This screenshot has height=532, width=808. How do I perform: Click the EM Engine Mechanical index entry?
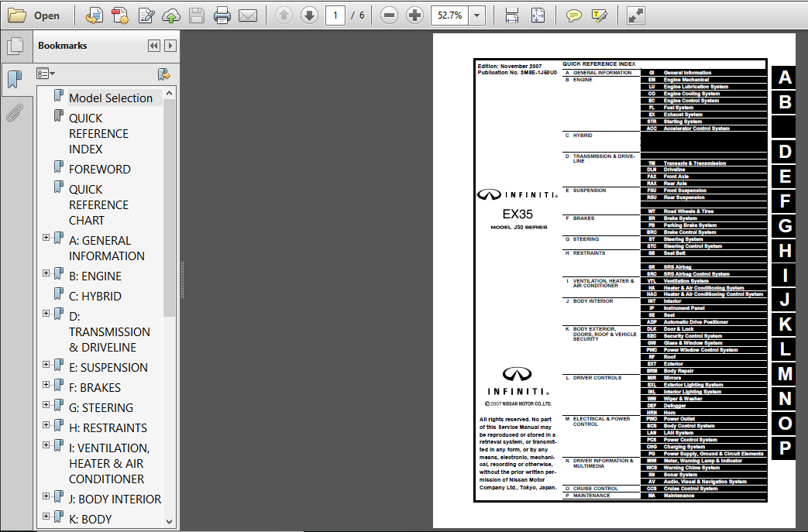pos(704,80)
